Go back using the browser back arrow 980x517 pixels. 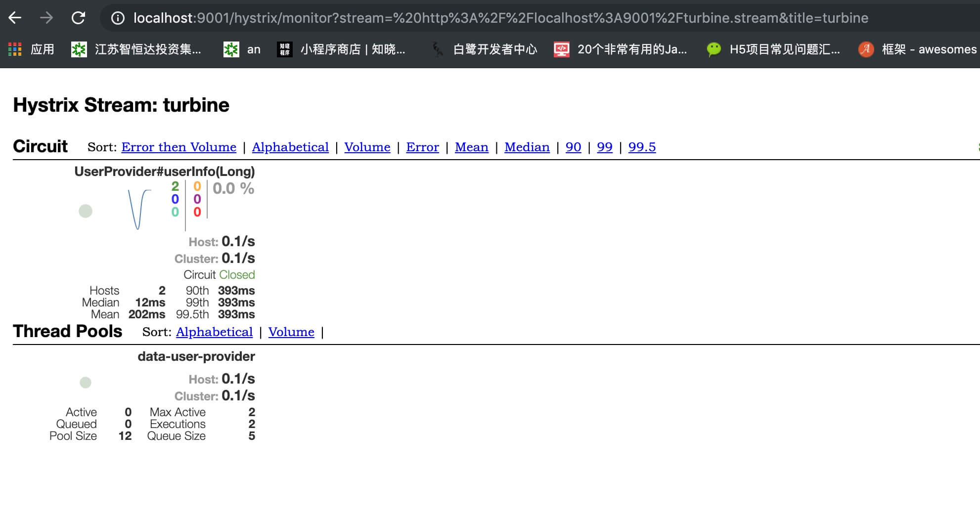pyautogui.click(x=15, y=18)
